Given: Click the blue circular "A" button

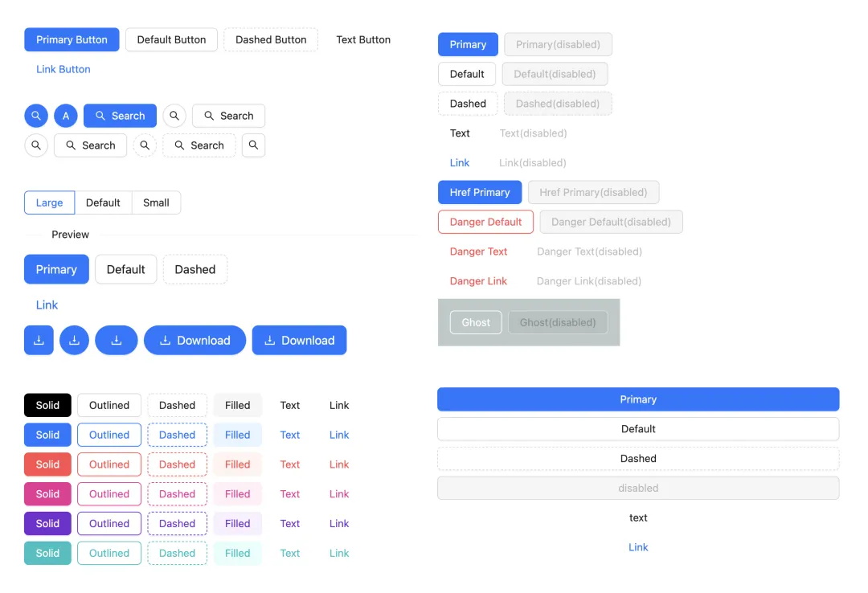Looking at the screenshot, I should pyautogui.click(x=66, y=116).
